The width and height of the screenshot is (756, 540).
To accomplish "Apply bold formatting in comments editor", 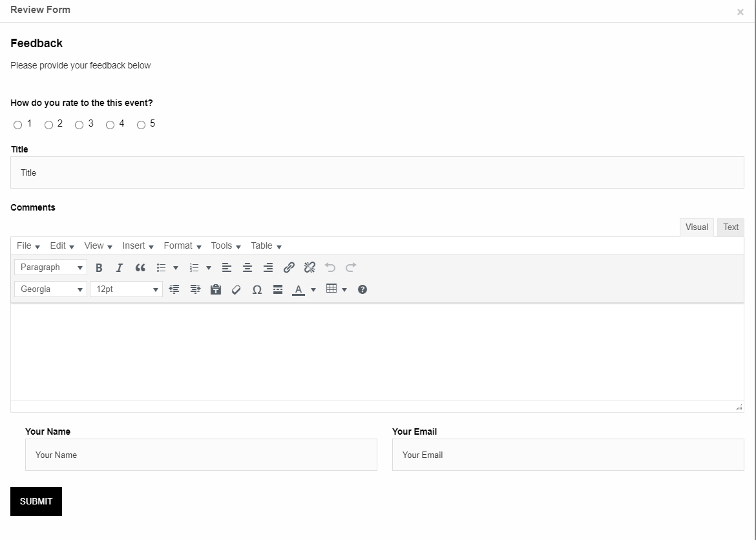I will click(x=99, y=267).
